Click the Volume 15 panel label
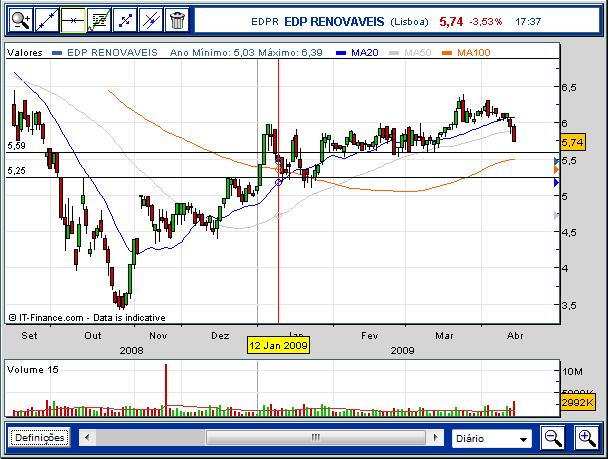Screen dimensions: 608x459 click(33, 370)
